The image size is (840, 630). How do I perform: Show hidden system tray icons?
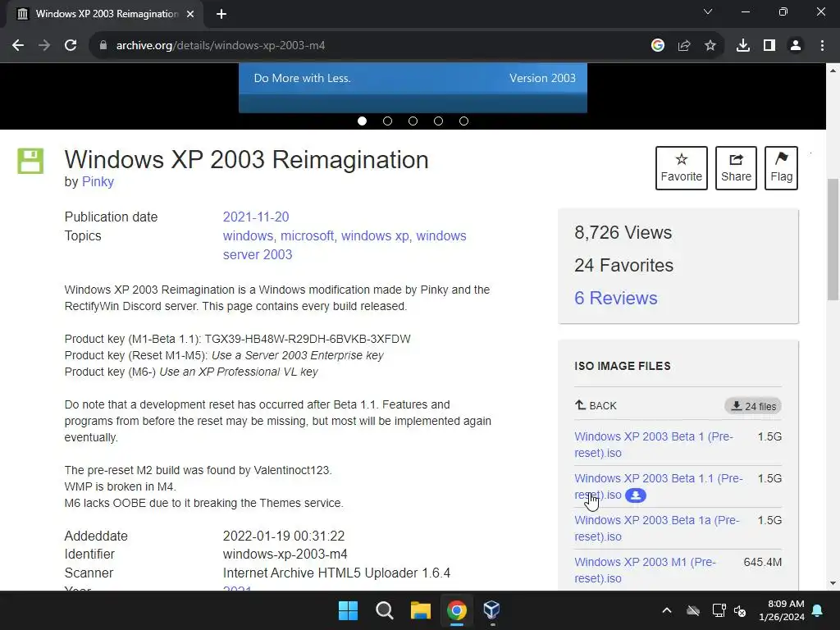pyautogui.click(x=667, y=610)
